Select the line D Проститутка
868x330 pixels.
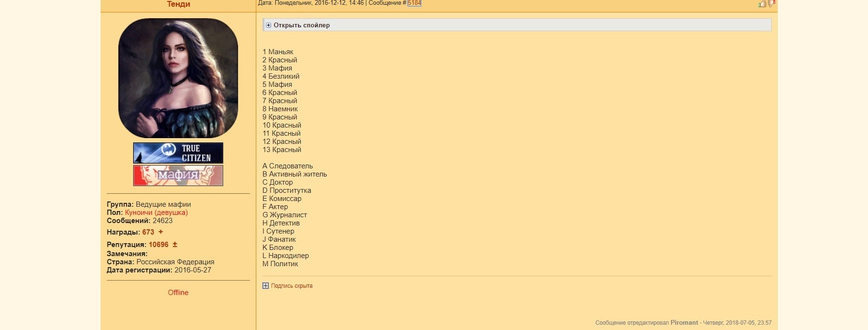pos(286,190)
